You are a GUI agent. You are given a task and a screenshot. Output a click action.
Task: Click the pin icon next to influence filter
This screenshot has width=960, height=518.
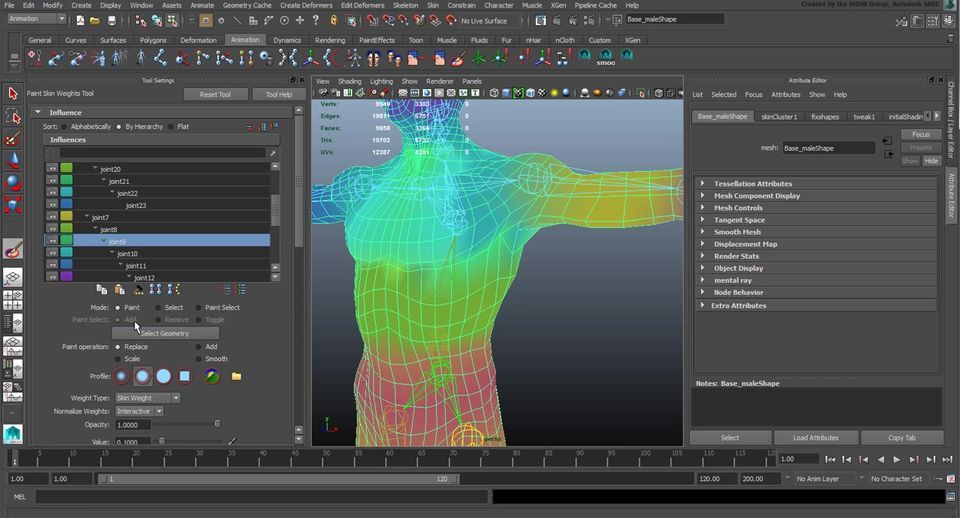click(x=272, y=152)
